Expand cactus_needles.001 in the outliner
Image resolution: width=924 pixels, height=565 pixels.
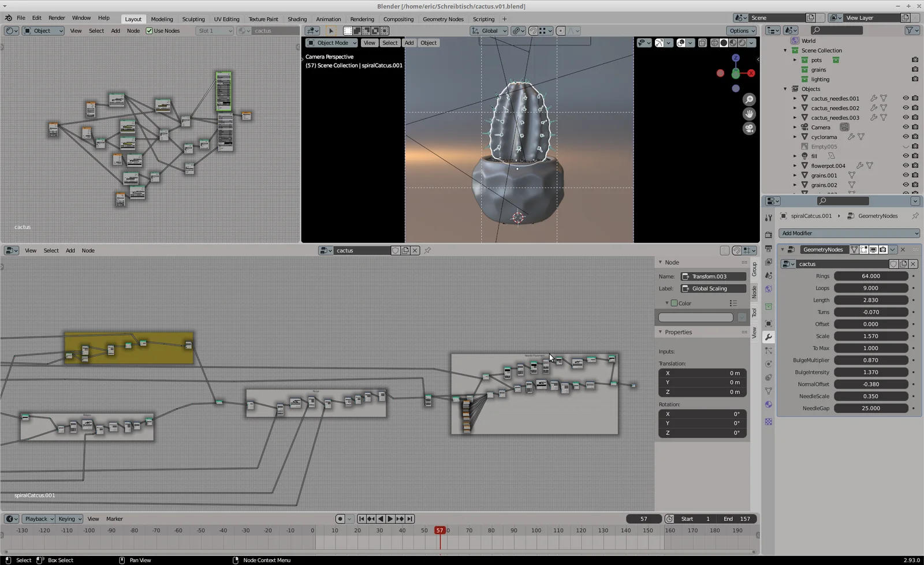coord(796,98)
